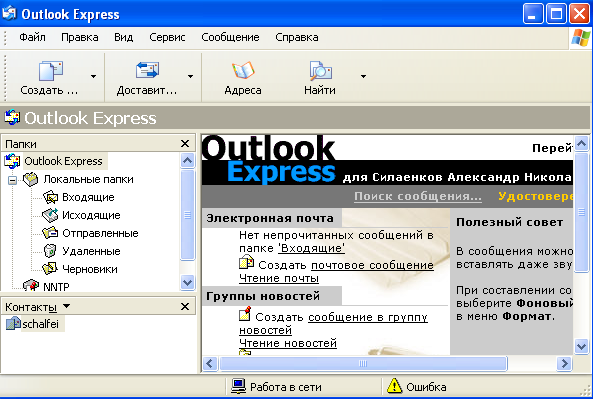
Task: Click the folder list vertical scrollbar thumb
Action: (x=188, y=215)
